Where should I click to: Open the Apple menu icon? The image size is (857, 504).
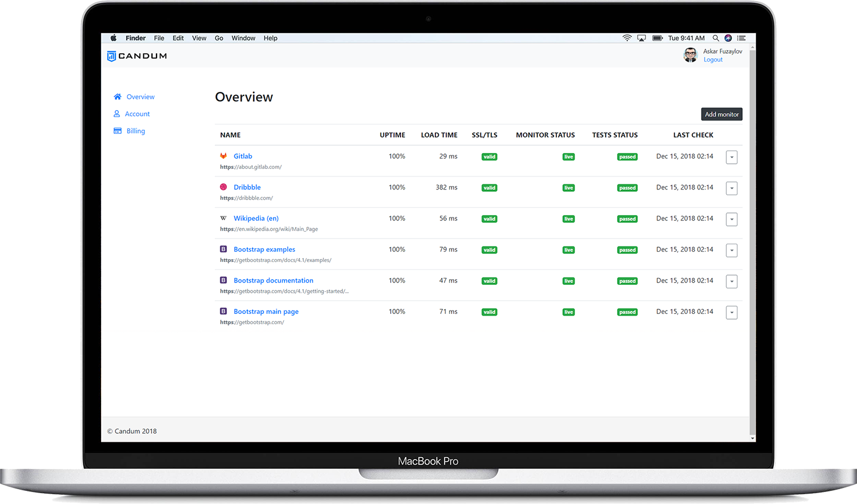coord(113,38)
